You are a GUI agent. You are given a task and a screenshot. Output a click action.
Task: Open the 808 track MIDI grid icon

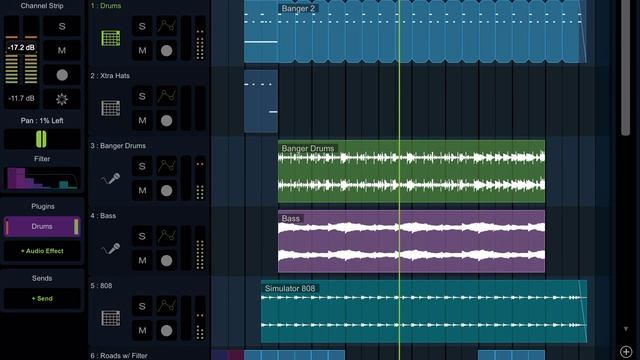pyautogui.click(x=111, y=318)
